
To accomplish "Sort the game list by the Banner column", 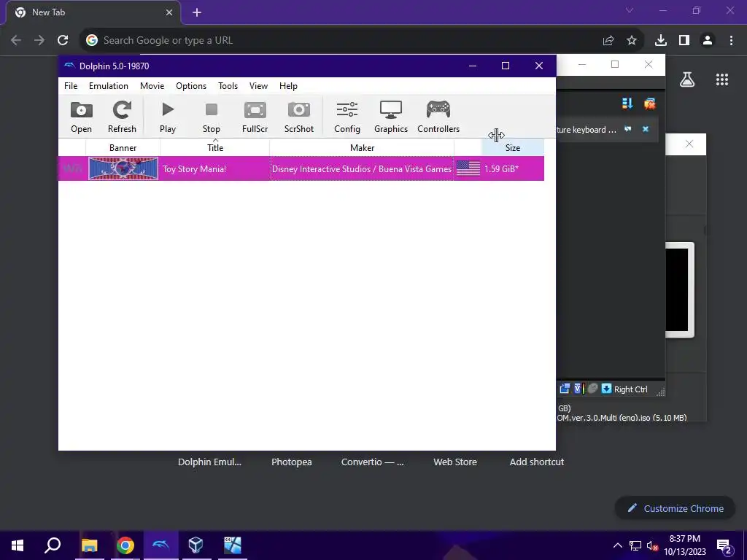I will coord(123,147).
